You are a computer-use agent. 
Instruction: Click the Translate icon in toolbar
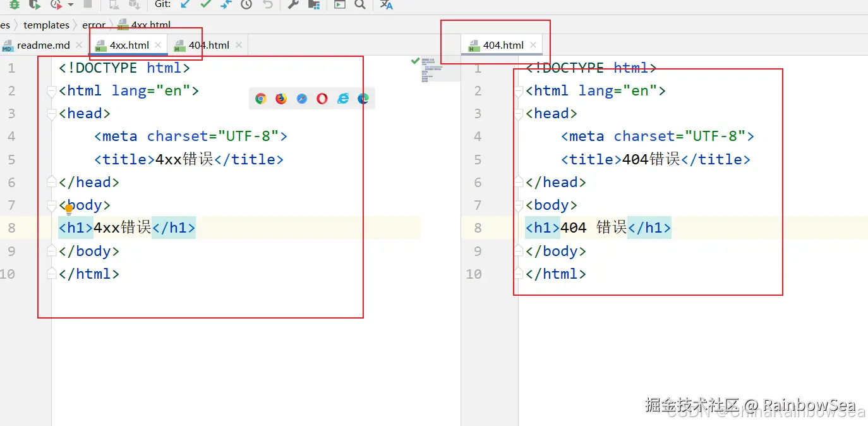click(386, 4)
